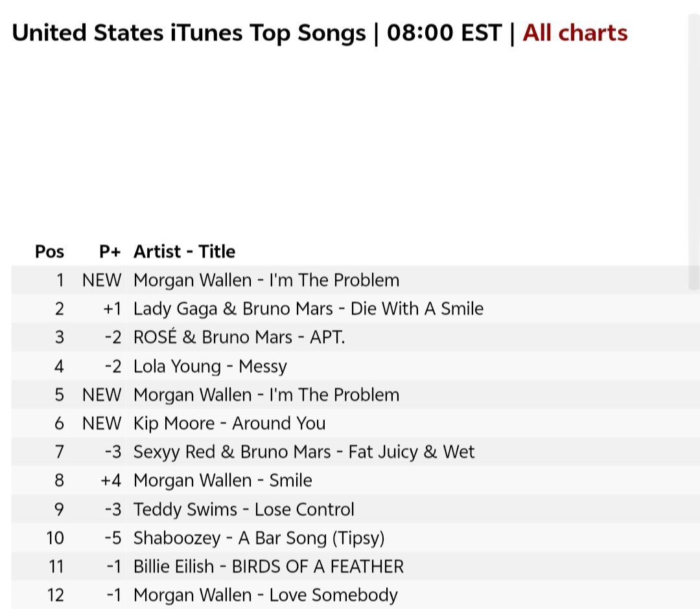
Task: Click the NEW badge for Kip Moore
Action: (102, 424)
